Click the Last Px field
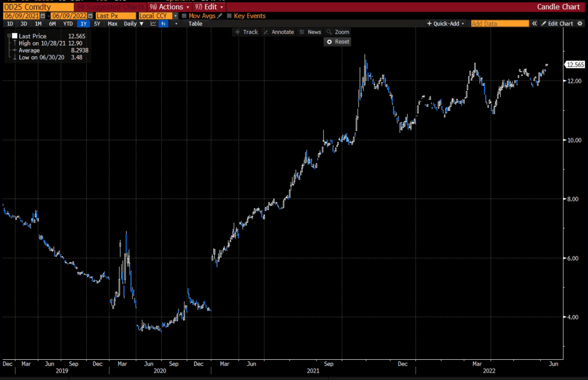 pos(115,16)
